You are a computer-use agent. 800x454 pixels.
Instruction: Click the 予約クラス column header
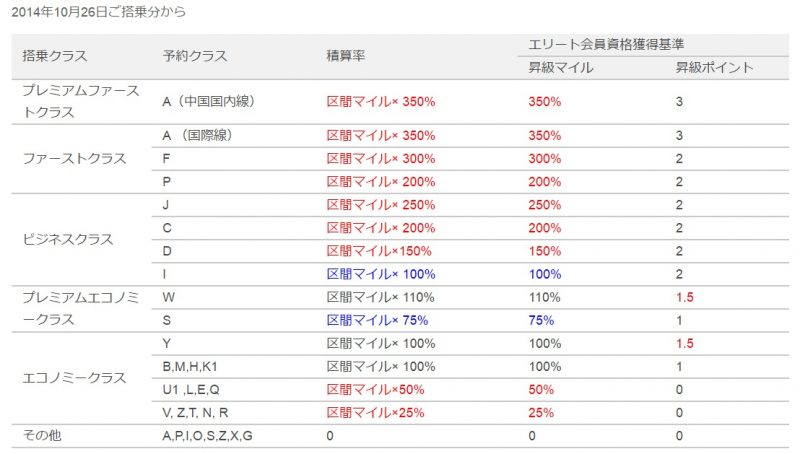pos(195,56)
